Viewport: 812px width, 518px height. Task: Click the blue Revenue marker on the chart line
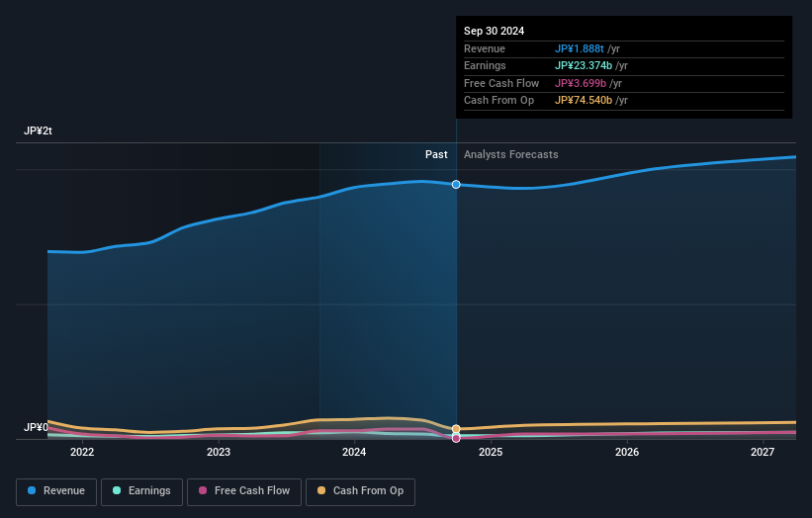coord(456,185)
